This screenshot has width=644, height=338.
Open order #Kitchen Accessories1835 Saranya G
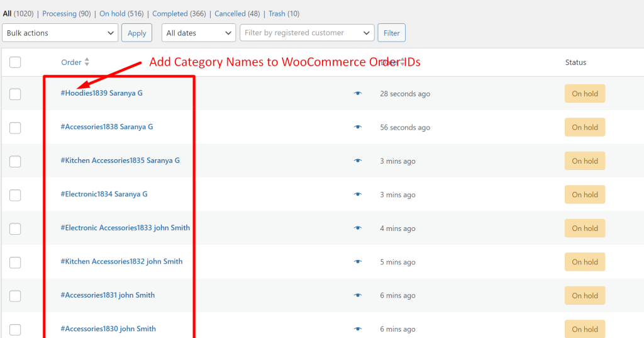[x=120, y=161]
